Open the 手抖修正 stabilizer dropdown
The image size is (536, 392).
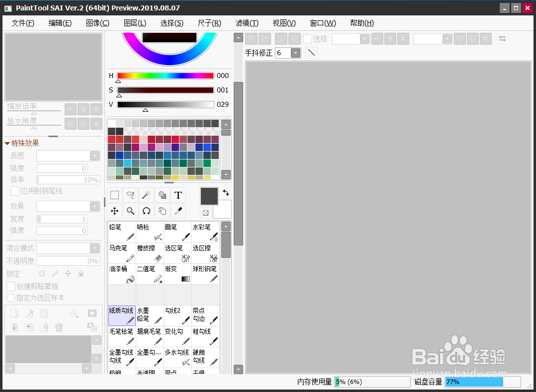click(x=295, y=53)
